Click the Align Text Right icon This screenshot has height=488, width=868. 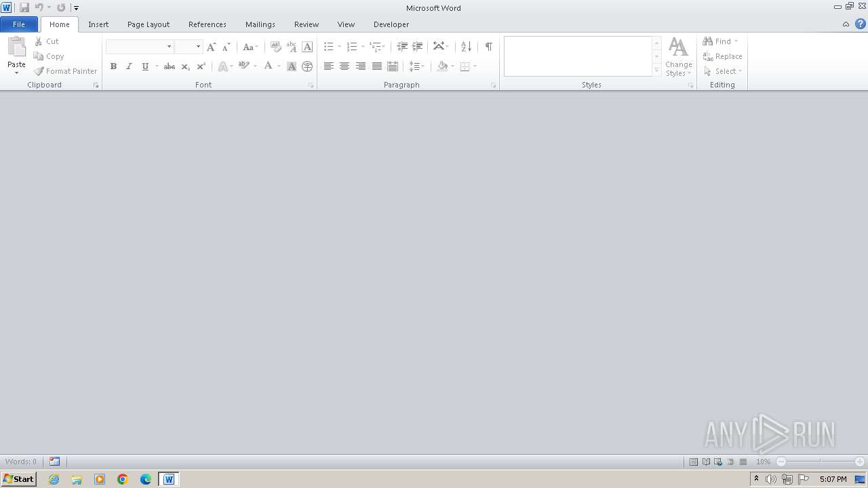pyautogui.click(x=361, y=66)
